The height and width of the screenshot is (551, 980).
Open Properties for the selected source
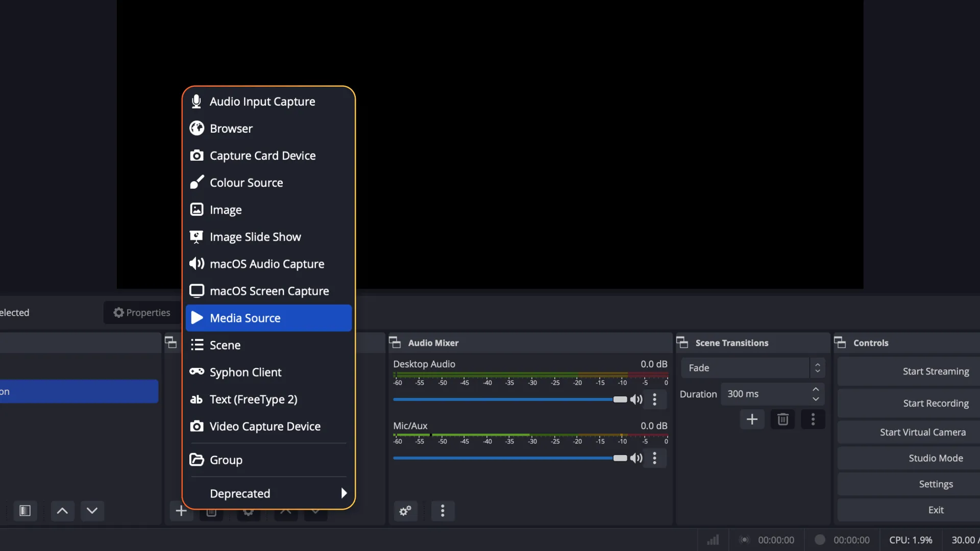point(142,312)
